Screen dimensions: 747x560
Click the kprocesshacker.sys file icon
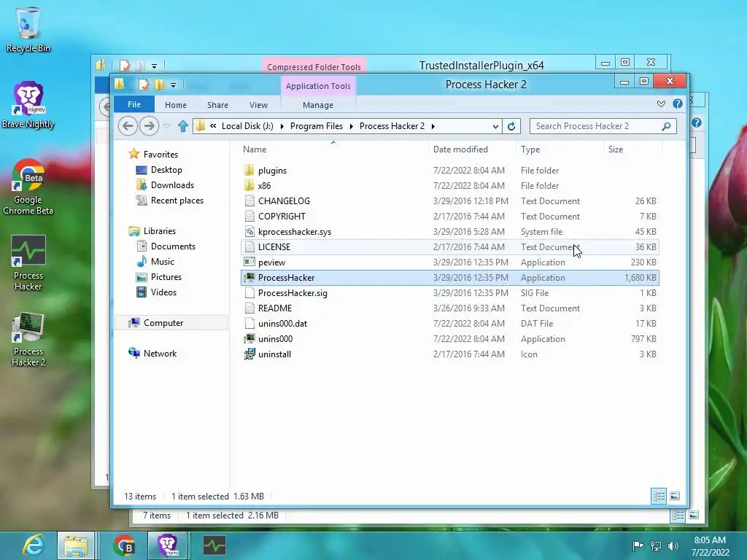pyautogui.click(x=249, y=231)
